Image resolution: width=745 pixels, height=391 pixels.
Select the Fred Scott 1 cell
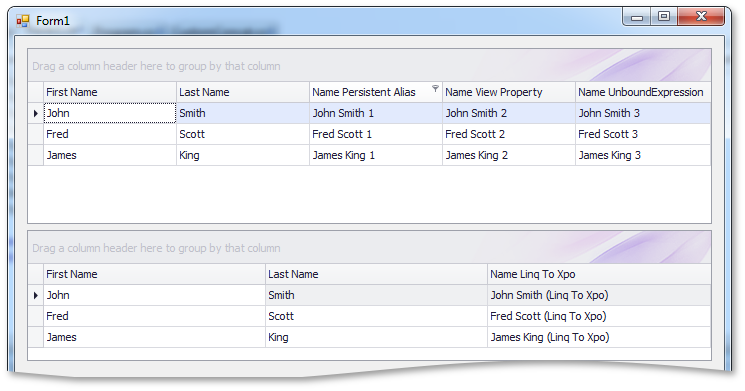[x=376, y=134]
